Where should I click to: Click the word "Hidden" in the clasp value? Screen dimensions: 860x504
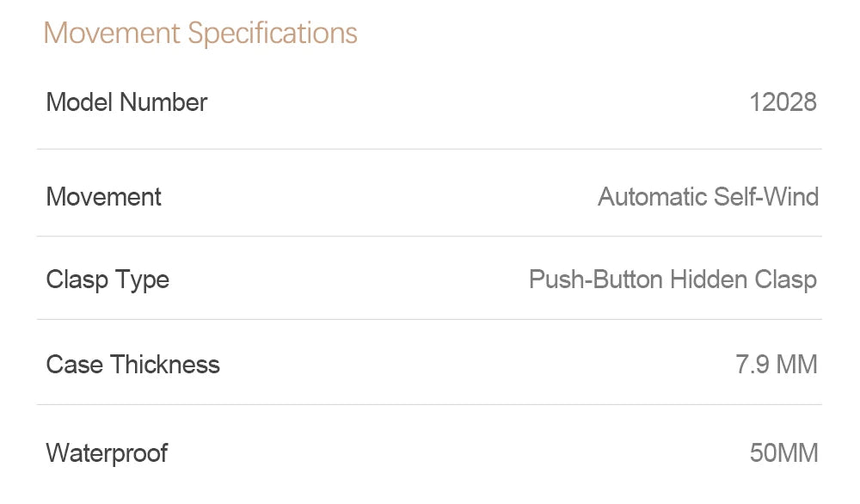(709, 280)
